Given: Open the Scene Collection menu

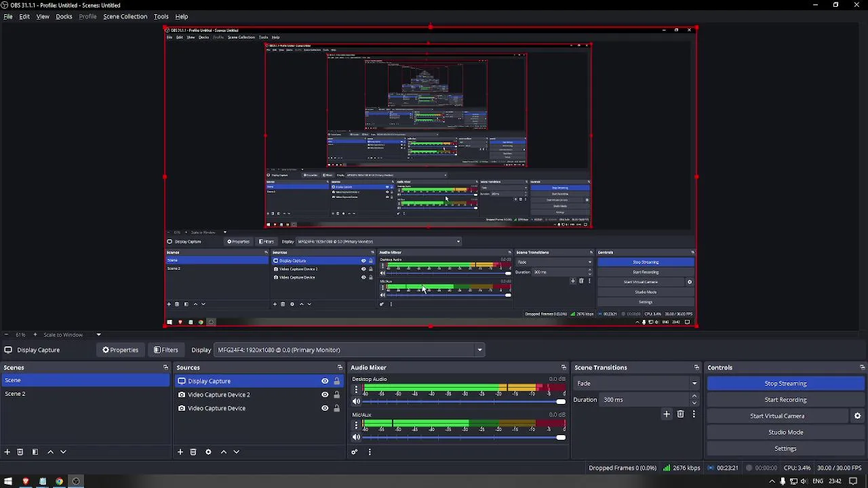Looking at the screenshot, I should tap(125, 16).
